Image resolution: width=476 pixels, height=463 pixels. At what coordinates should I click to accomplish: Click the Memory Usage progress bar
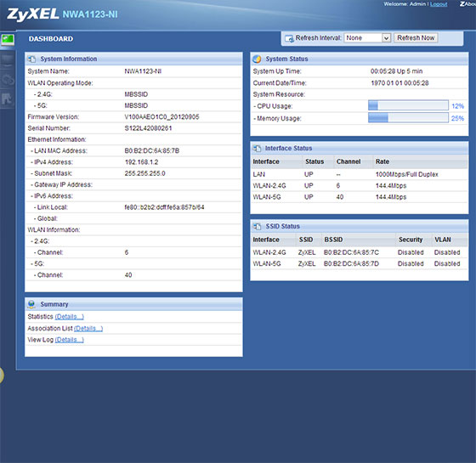coord(408,118)
